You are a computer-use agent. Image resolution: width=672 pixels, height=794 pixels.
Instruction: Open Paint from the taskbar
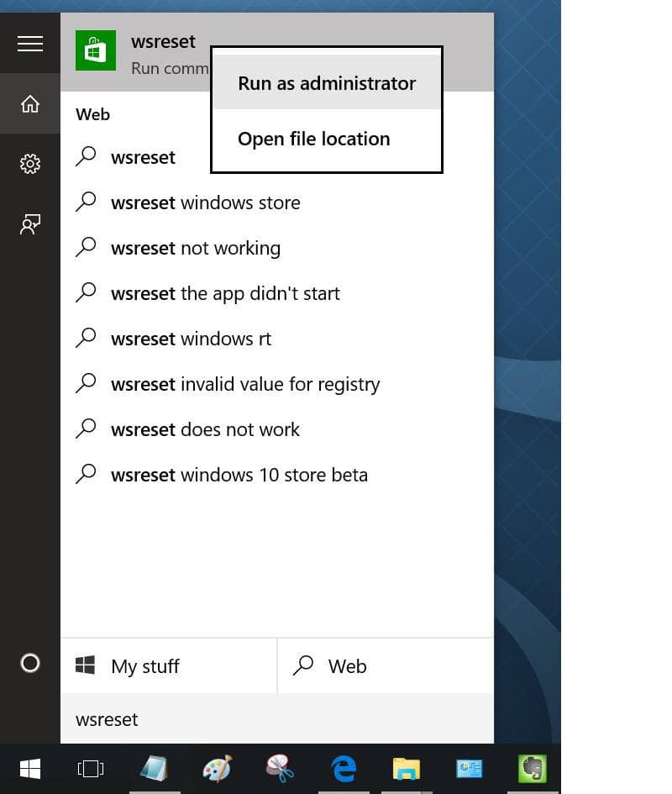coord(217,768)
